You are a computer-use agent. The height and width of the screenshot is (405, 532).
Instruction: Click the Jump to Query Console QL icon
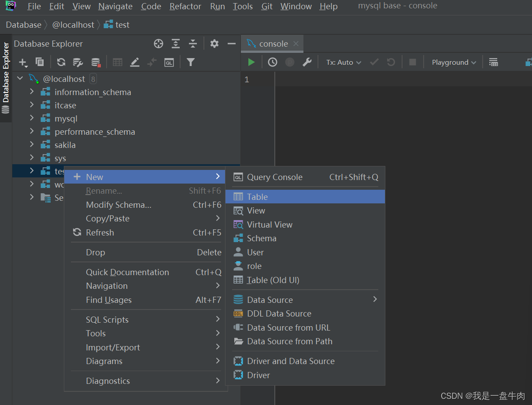click(169, 63)
